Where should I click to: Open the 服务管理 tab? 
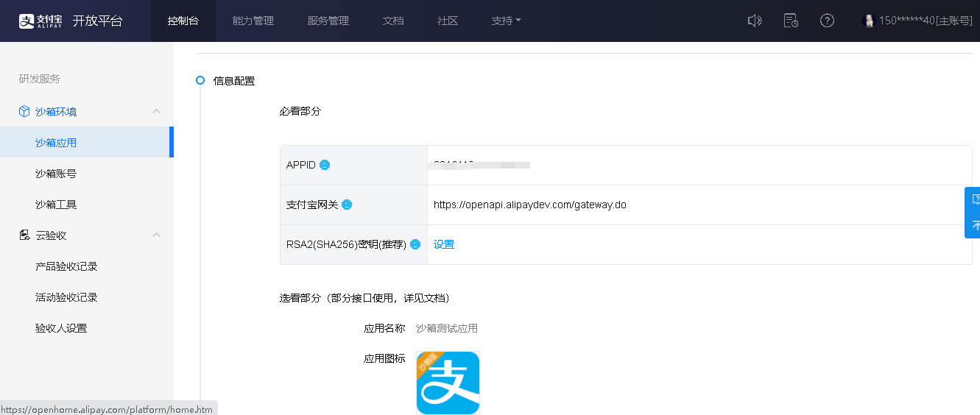pos(328,21)
